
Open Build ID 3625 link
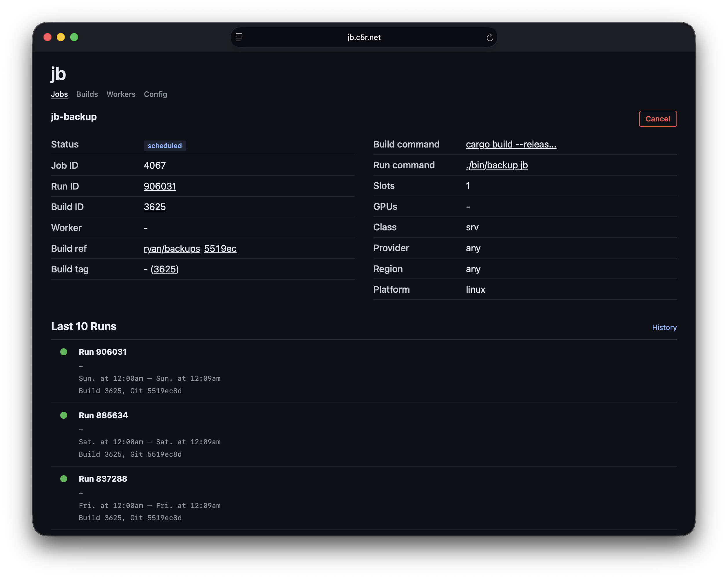coord(155,207)
